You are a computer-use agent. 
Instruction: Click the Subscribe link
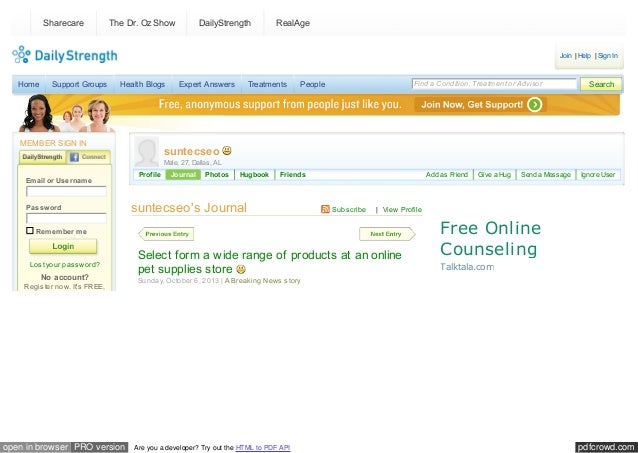[349, 210]
